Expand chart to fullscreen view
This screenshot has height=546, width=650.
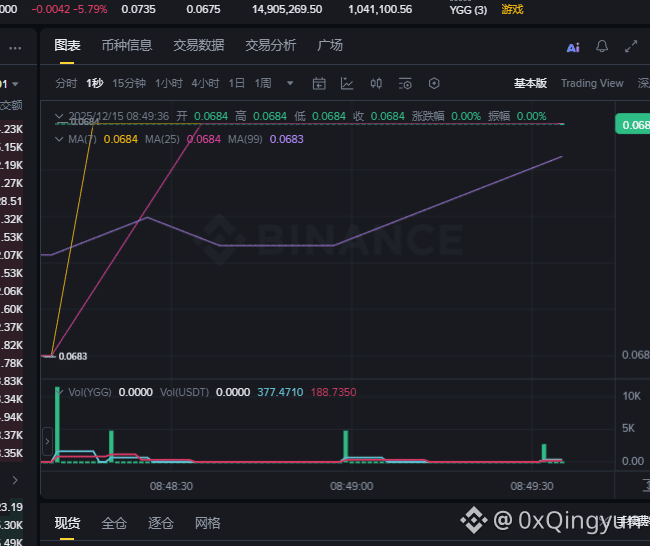631,46
